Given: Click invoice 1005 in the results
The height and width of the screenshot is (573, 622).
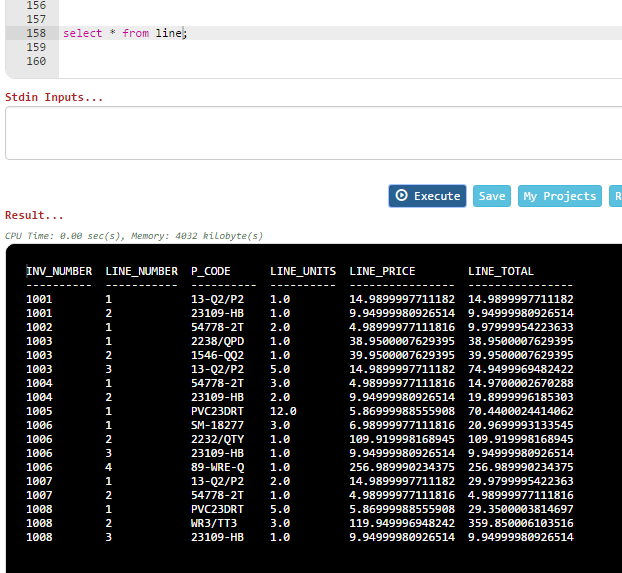Looking at the screenshot, I should (x=39, y=411).
